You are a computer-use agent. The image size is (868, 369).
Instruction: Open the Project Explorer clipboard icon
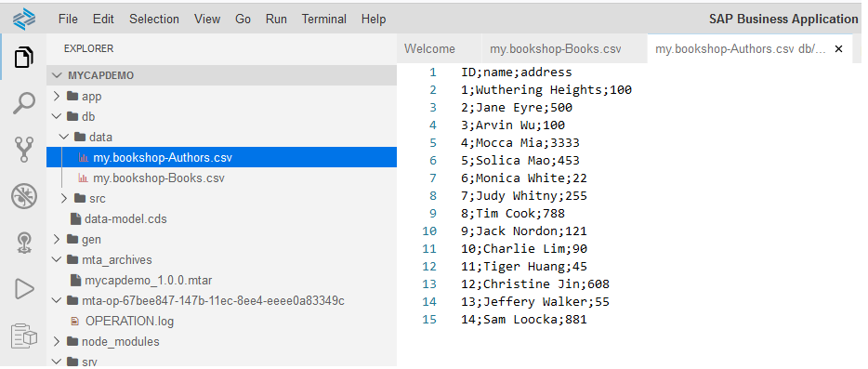(24, 336)
